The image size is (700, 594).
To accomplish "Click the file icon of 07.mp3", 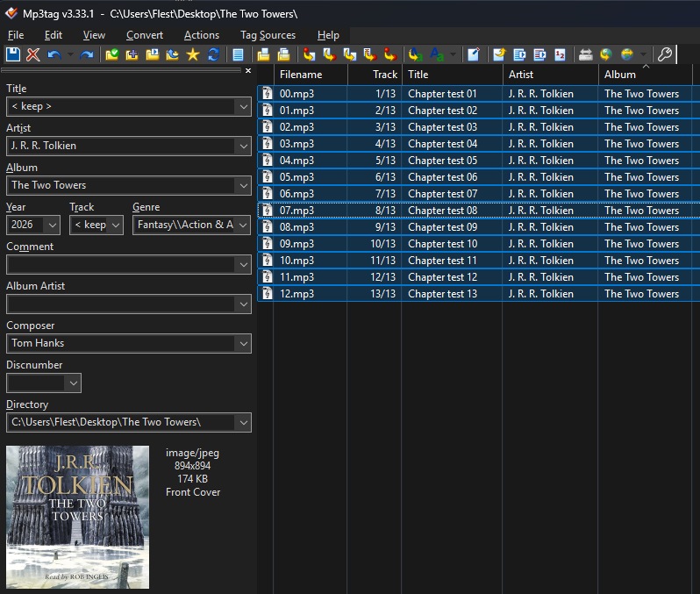I will click(268, 211).
